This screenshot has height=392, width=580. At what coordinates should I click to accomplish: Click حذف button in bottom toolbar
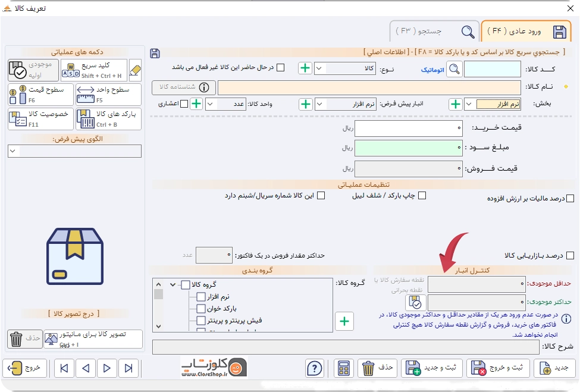378,368
